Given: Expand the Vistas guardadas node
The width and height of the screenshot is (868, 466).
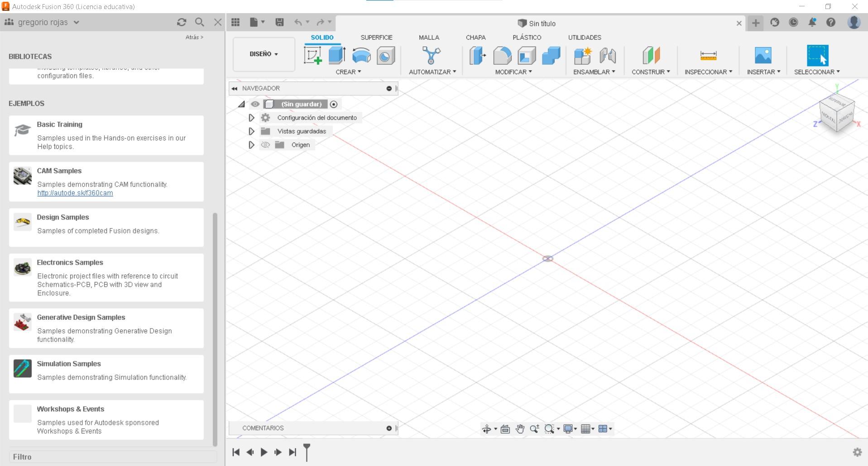Looking at the screenshot, I should pyautogui.click(x=251, y=131).
